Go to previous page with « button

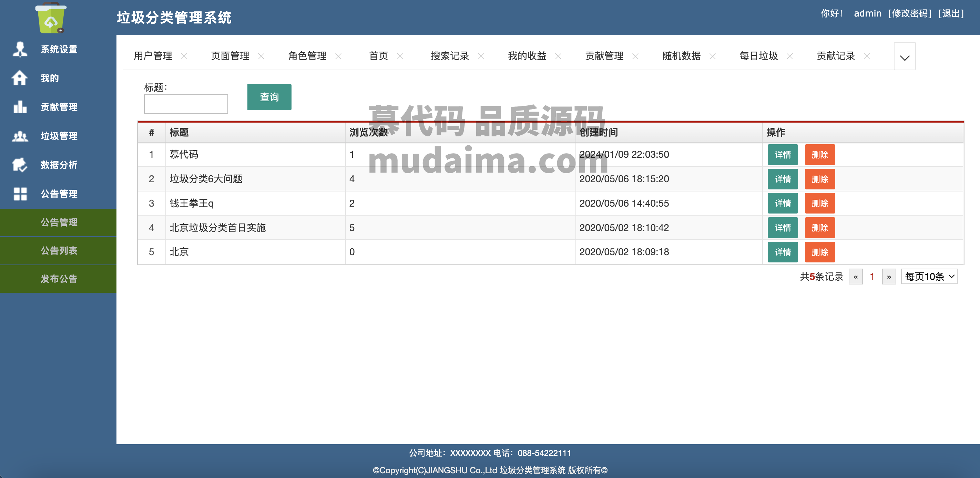856,277
